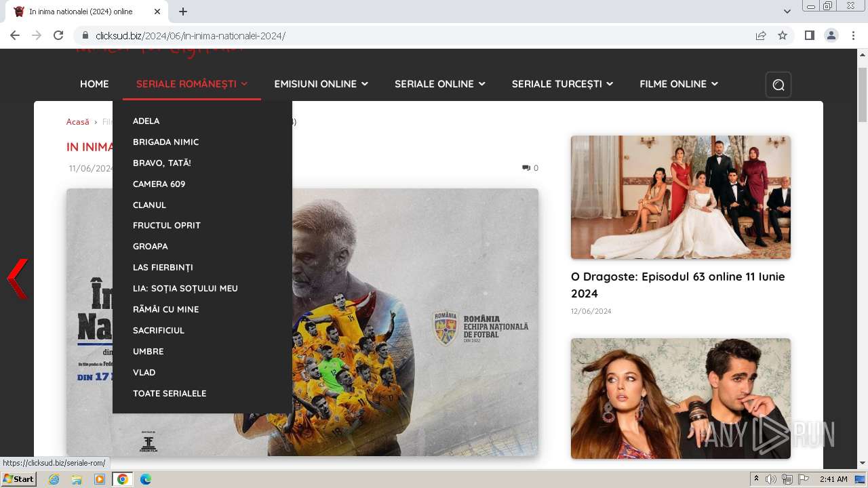868x488 pixels.
Task: Open the couple portrait thumbnail
Action: [681, 399]
